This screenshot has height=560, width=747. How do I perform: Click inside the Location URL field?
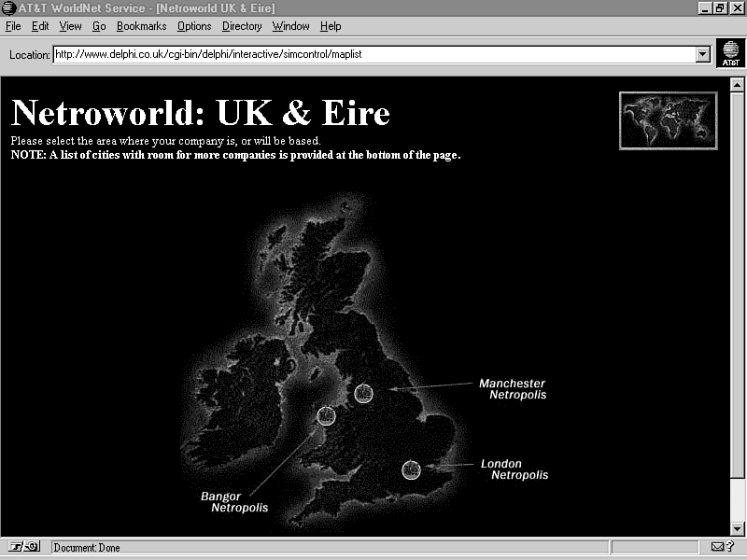click(x=374, y=54)
